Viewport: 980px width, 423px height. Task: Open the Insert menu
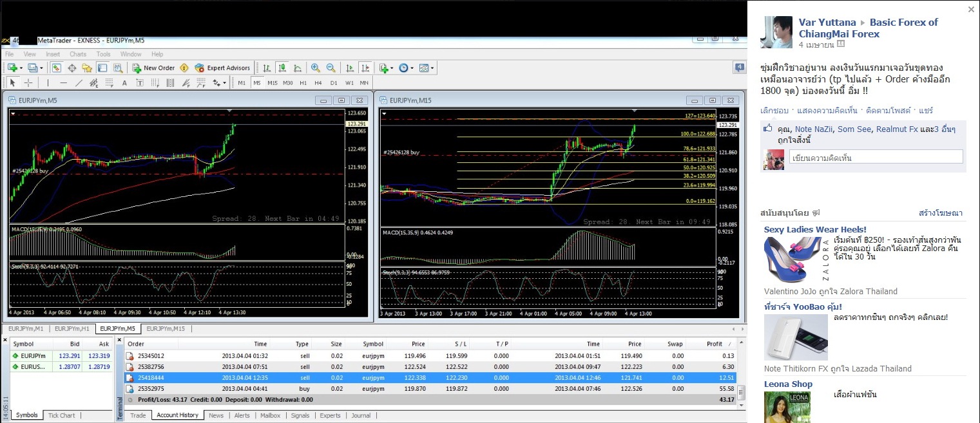pyautogui.click(x=53, y=54)
